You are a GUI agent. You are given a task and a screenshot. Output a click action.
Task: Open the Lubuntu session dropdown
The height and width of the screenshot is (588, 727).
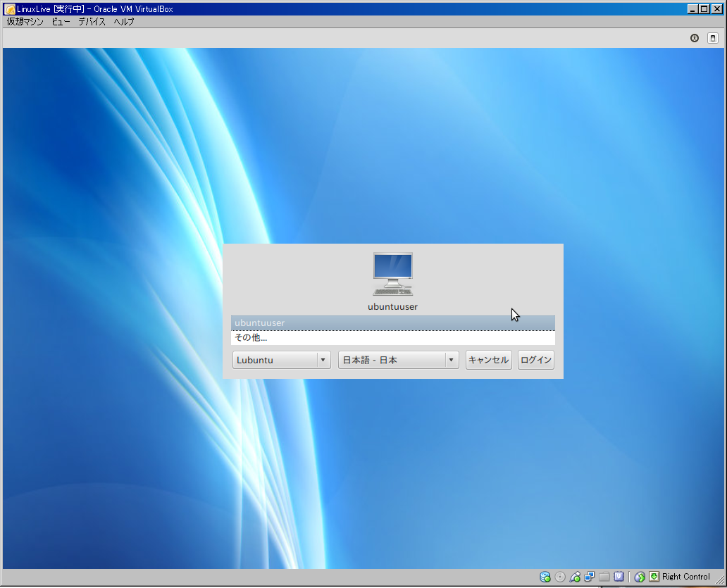point(282,360)
